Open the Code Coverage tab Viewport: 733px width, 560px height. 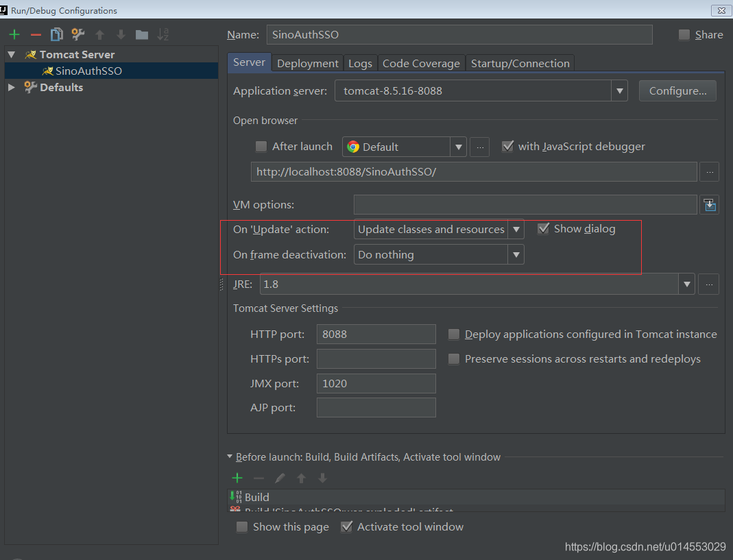(x=421, y=63)
